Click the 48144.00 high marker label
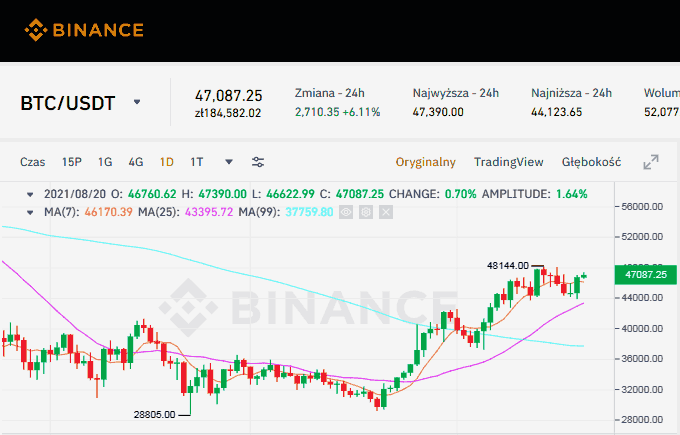The image size is (680, 435). tap(508, 265)
